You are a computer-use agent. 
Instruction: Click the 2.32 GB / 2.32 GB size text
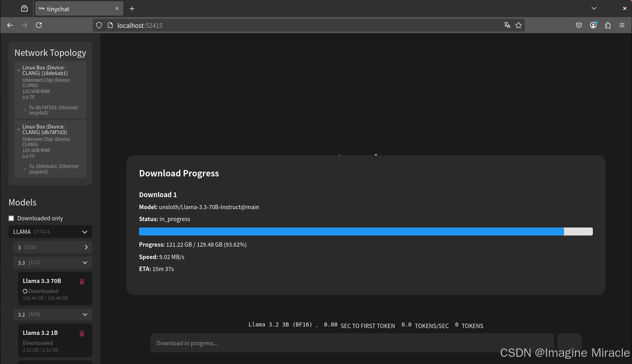pyautogui.click(x=40, y=350)
